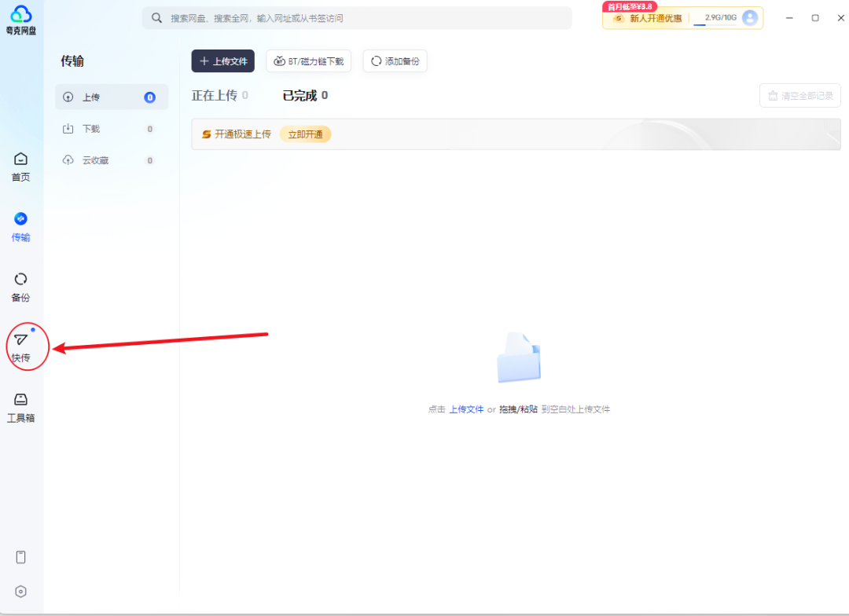Open the settings hexagon icon at bottom-left

21,592
